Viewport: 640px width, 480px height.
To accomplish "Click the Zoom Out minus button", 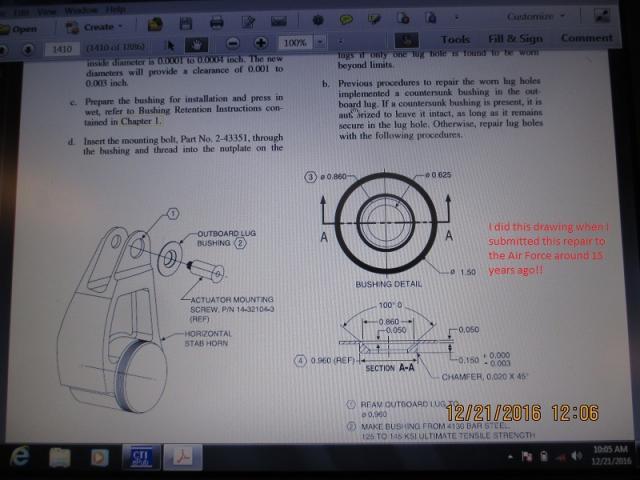I will coord(232,44).
